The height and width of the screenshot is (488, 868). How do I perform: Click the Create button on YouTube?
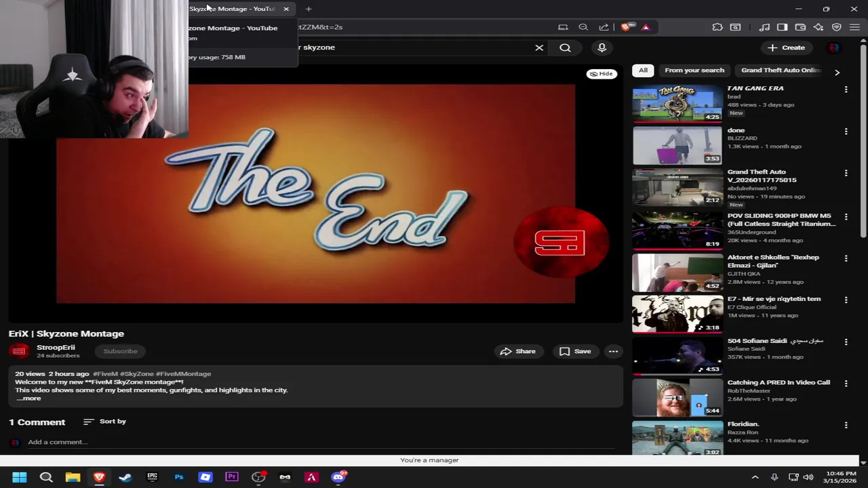(787, 47)
